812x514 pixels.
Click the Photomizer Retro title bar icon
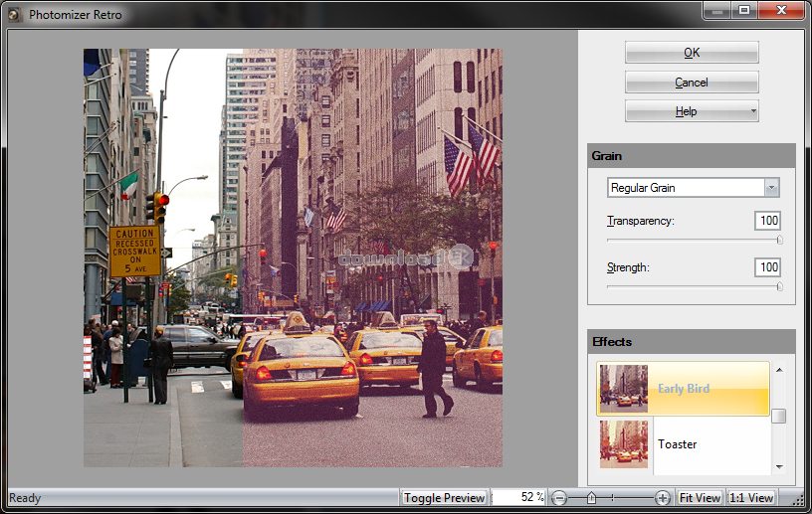pyautogui.click(x=15, y=16)
